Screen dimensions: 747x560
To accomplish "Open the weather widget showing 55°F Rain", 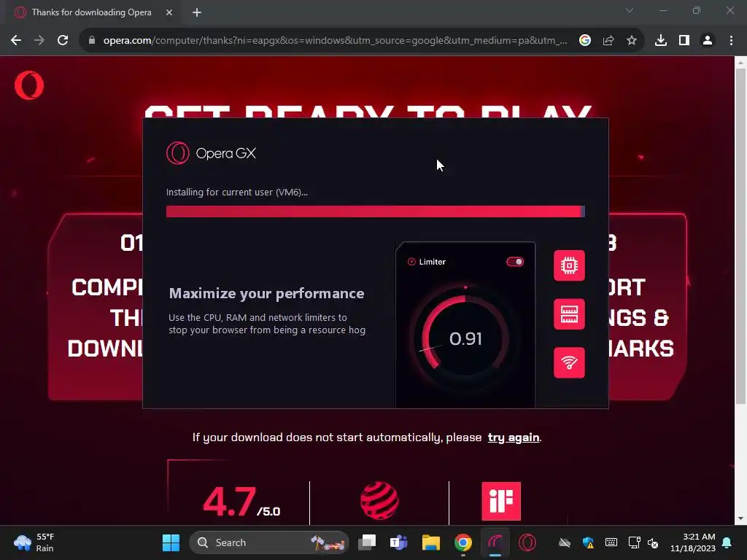I will pyautogui.click(x=34, y=542).
